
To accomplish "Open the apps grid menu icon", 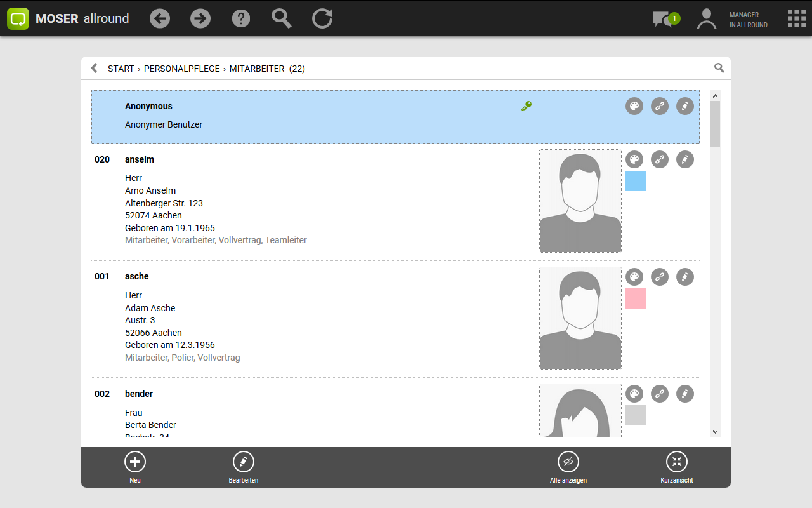I will click(x=796, y=18).
